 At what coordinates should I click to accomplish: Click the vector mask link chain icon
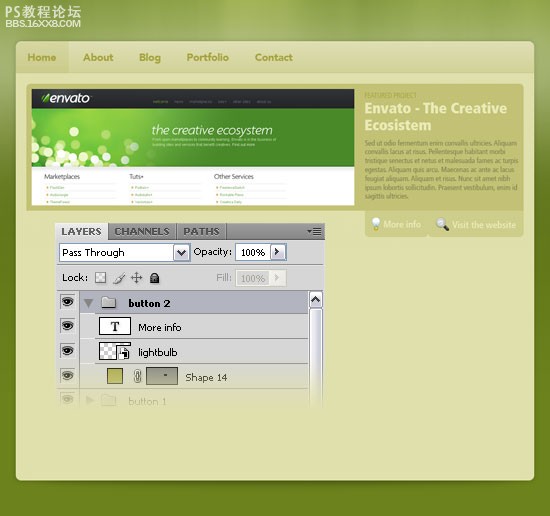coord(137,376)
